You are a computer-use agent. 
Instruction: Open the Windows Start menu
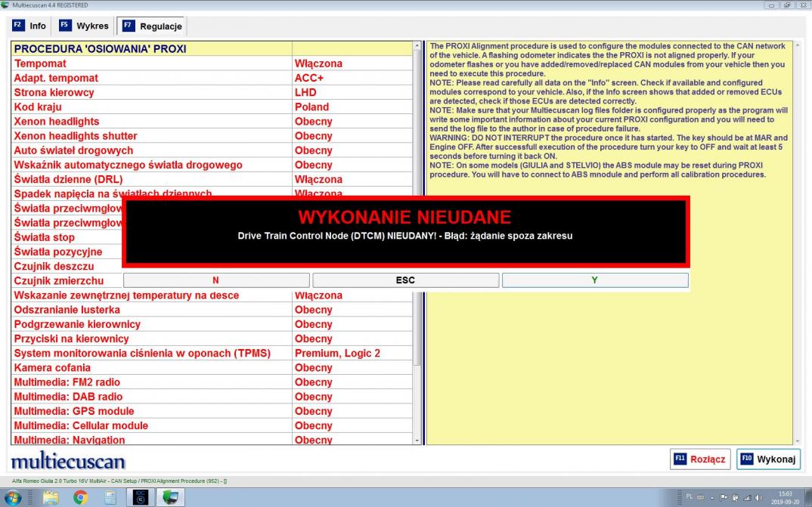(12, 498)
